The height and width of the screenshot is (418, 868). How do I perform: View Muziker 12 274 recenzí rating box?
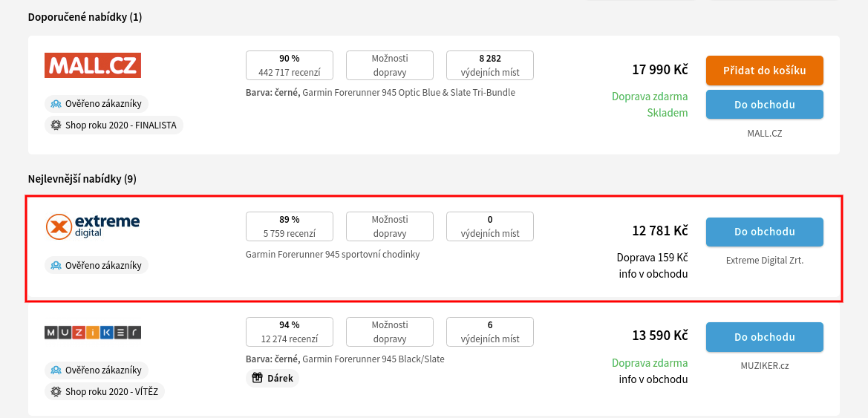tap(290, 332)
